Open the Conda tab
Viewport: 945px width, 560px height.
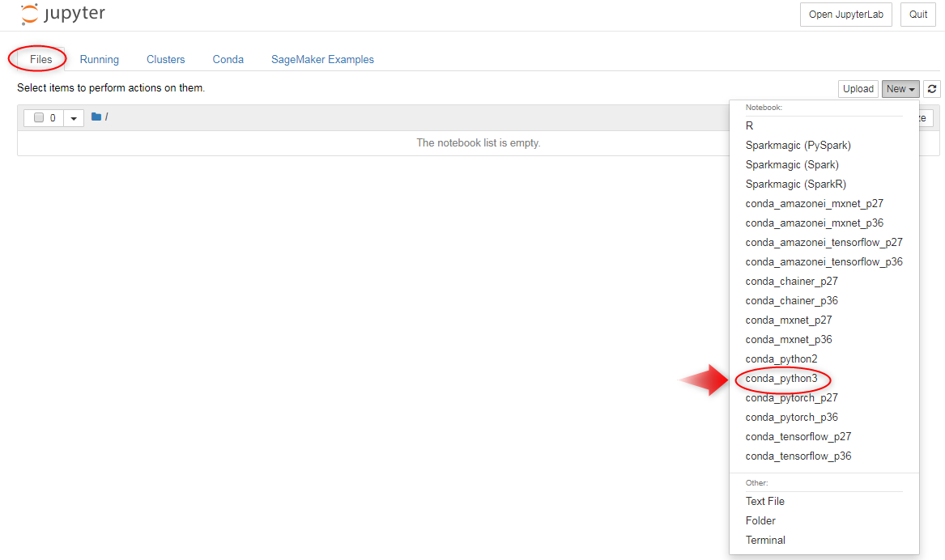[228, 59]
